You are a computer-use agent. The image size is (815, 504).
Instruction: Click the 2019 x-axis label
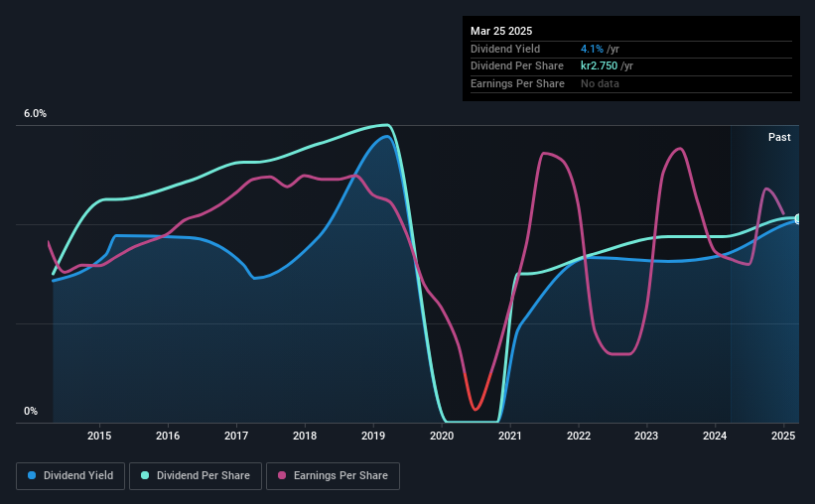373,436
